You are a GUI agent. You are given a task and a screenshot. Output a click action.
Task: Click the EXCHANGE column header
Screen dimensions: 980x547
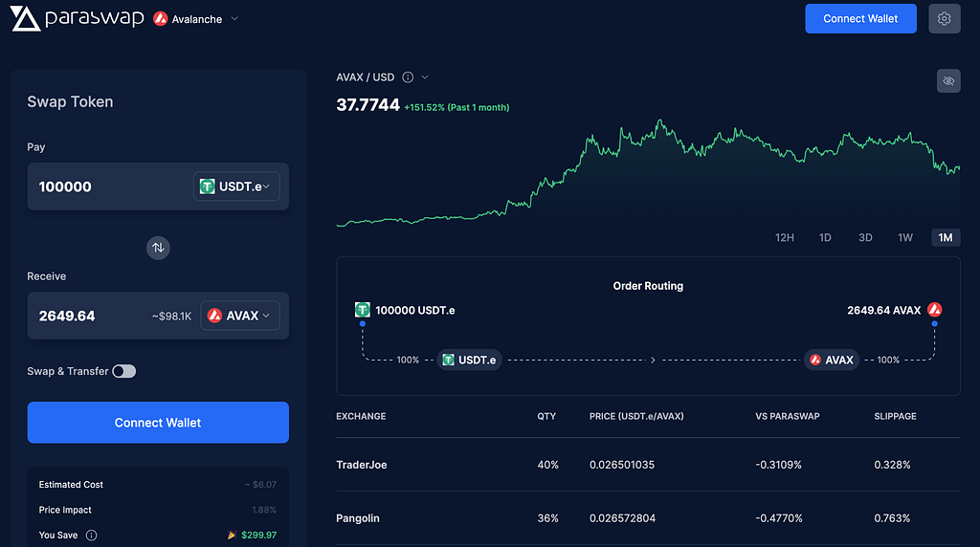[361, 416]
